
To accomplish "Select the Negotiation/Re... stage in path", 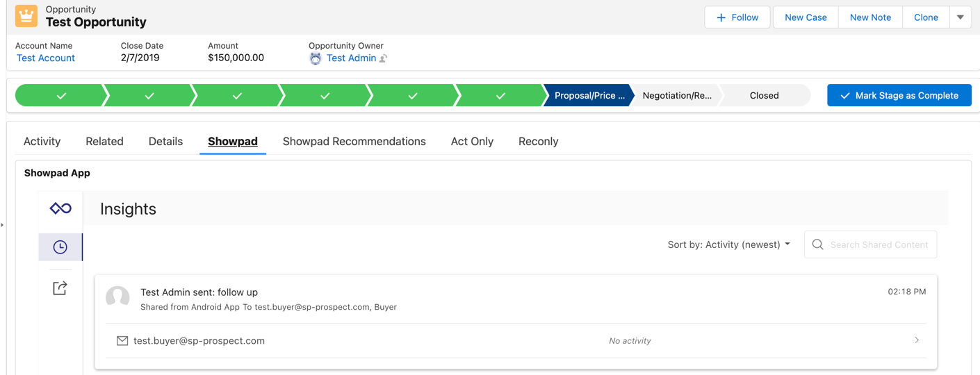I will [x=676, y=96].
